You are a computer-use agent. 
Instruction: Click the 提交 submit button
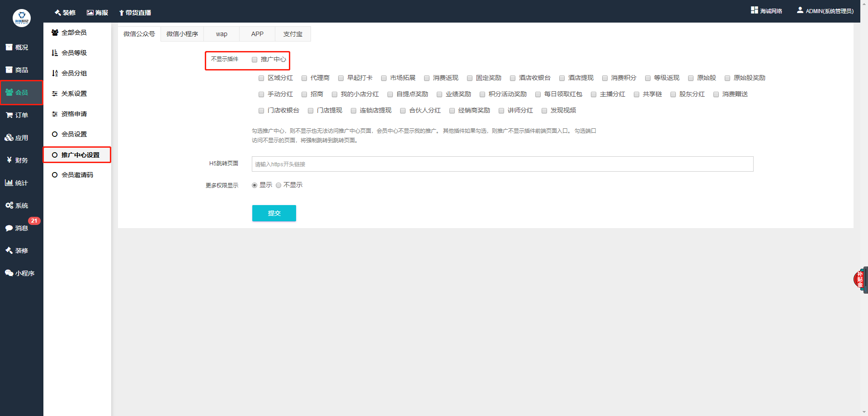pyautogui.click(x=274, y=213)
